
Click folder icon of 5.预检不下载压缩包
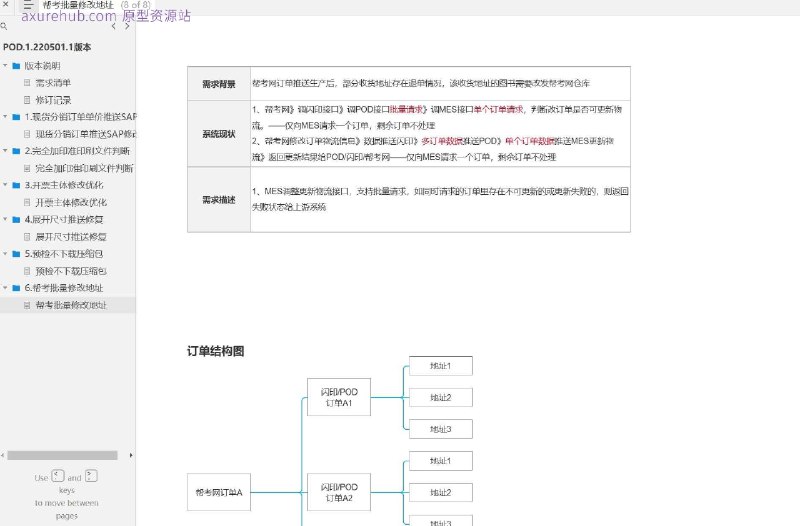tap(16, 254)
